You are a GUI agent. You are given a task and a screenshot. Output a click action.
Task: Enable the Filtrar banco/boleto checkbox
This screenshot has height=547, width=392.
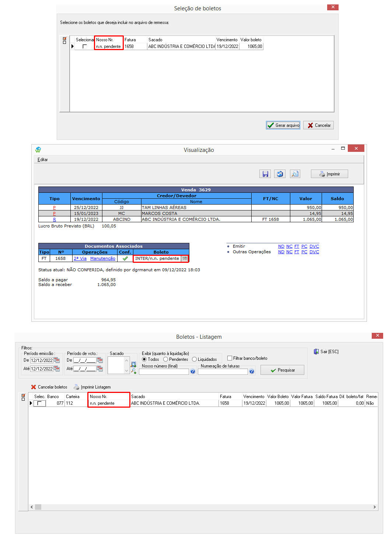pos(230,358)
